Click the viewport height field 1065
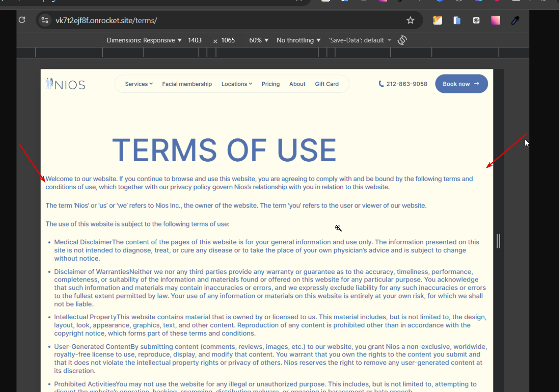 [228, 40]
